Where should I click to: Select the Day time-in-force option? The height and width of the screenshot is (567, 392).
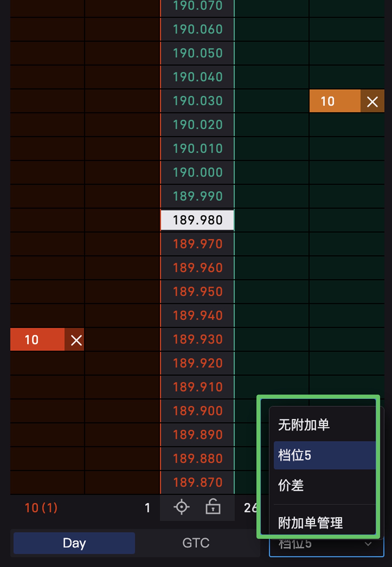coord(74,543)
